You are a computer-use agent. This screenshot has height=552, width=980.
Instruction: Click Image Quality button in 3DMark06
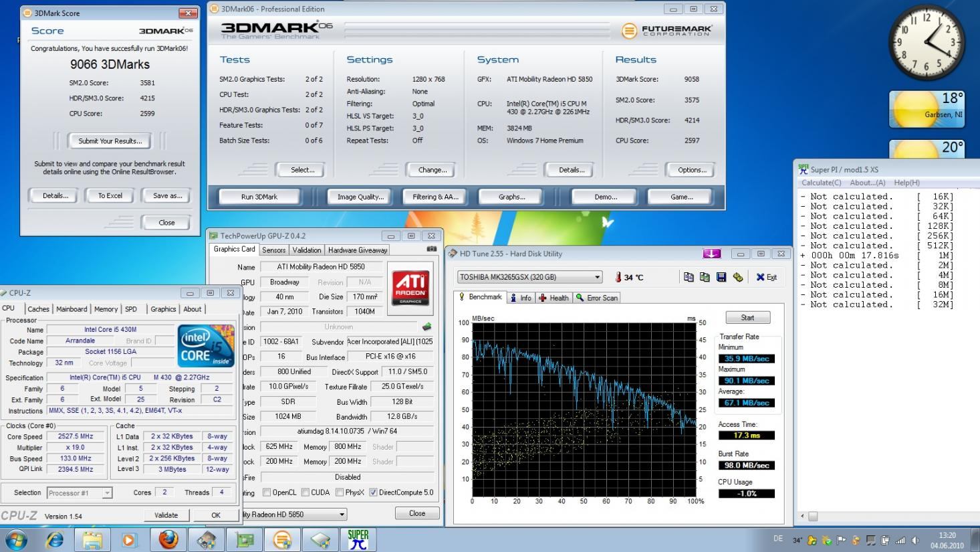click(x=360, y=197)
